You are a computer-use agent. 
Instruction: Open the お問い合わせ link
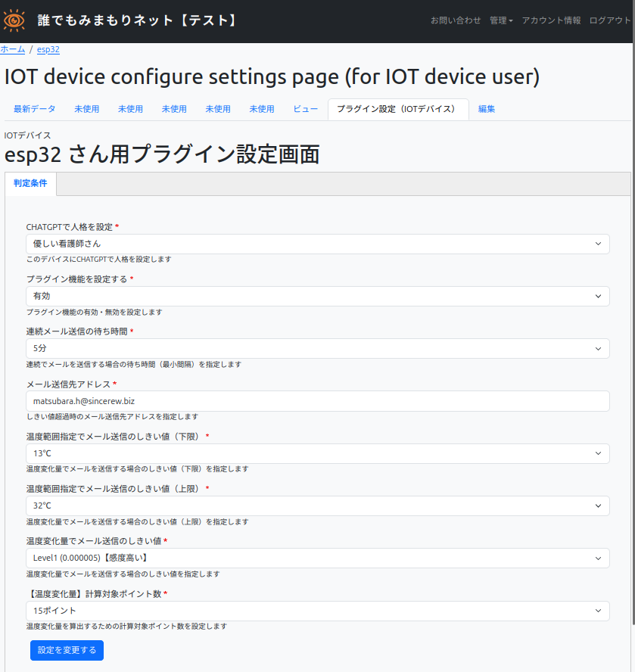point(456,20)
